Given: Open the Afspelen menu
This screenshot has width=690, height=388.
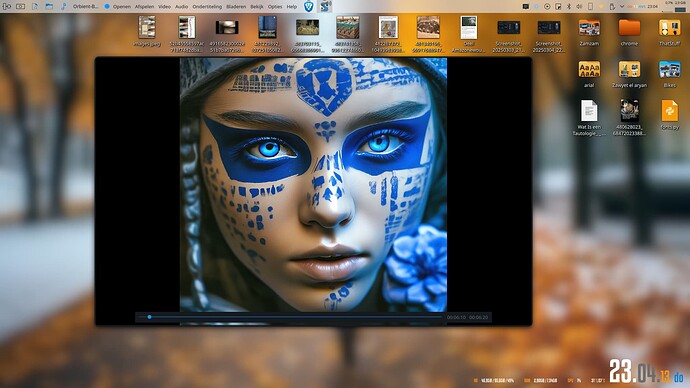Looking at the screenshot, I should (x=144, y=7).
